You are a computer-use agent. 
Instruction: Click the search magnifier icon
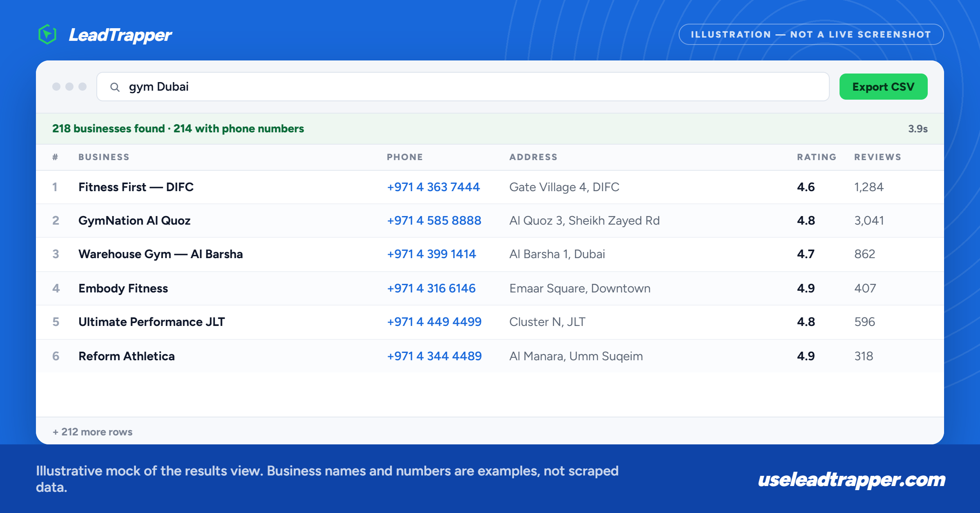115,87
